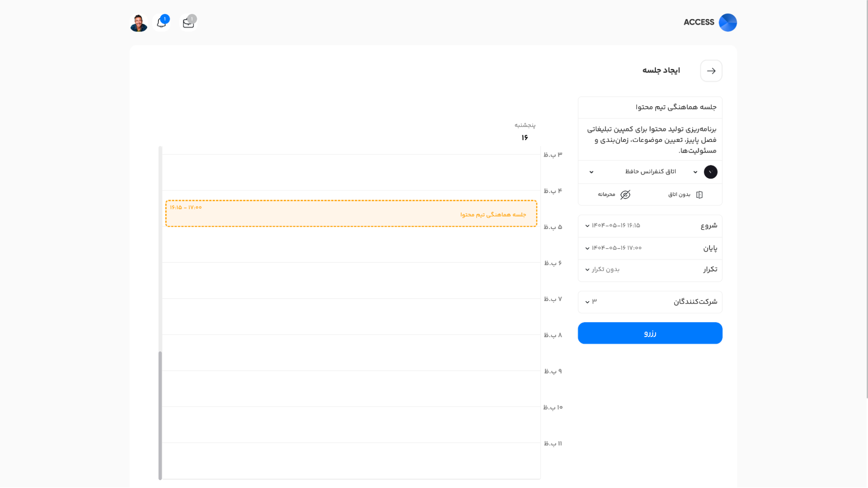Open the repeat (تکرار) dropdown
The image size is (868, 488).
604,270
